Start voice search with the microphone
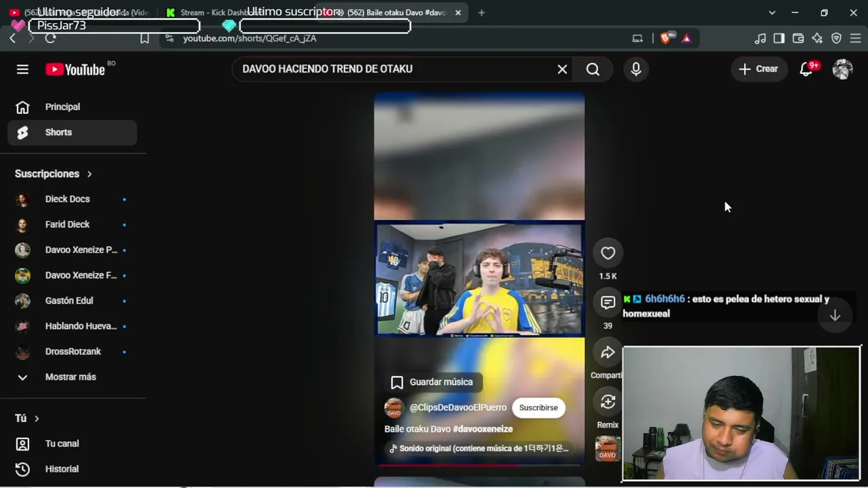 point(636,69)
